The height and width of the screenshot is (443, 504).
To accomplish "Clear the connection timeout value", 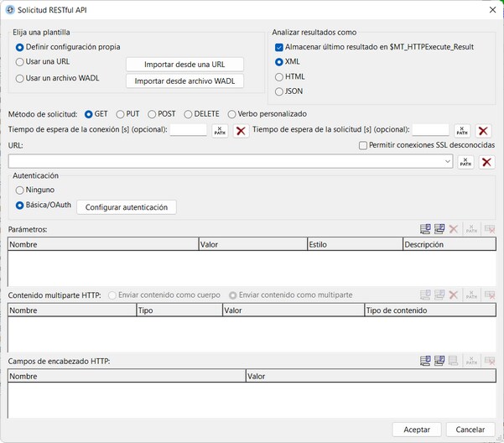I will (241, 130).
